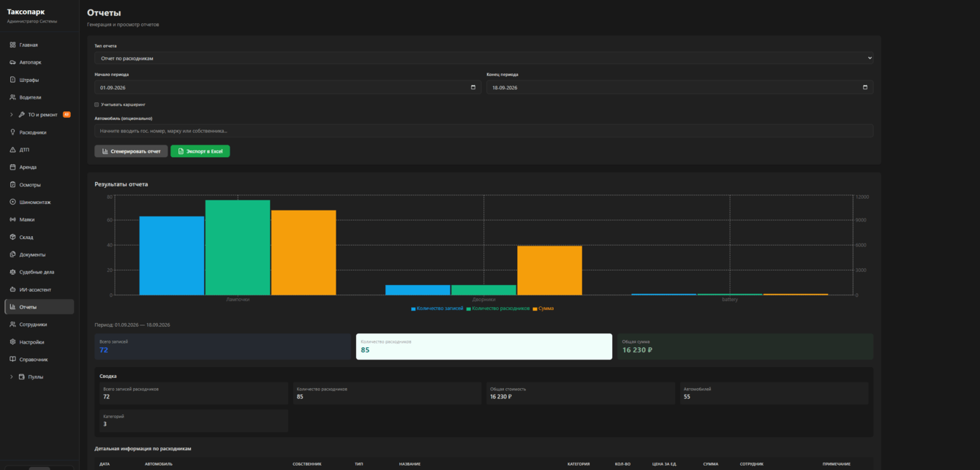The image size is (980, 470).
Task: Sort by the СОБСТВЕННИК column header
Action: (x=307, y=464)
